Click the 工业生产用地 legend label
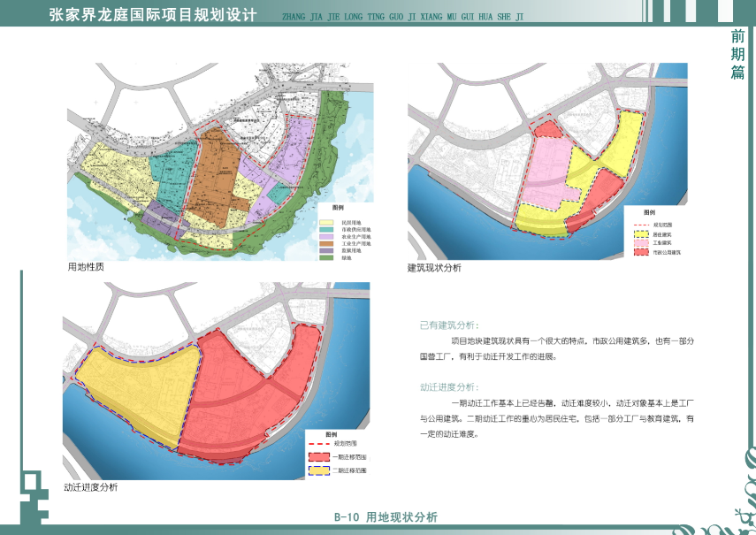 click(x=356, y=244)
